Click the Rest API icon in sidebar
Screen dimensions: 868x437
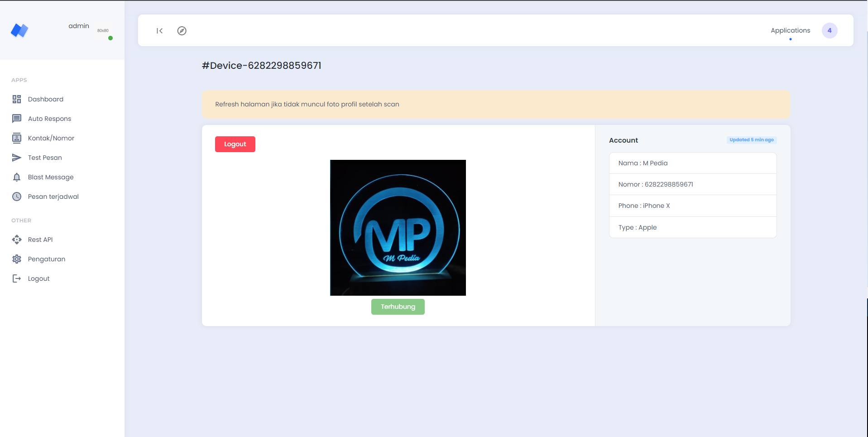pyautogui.click(x=17, y=240)
